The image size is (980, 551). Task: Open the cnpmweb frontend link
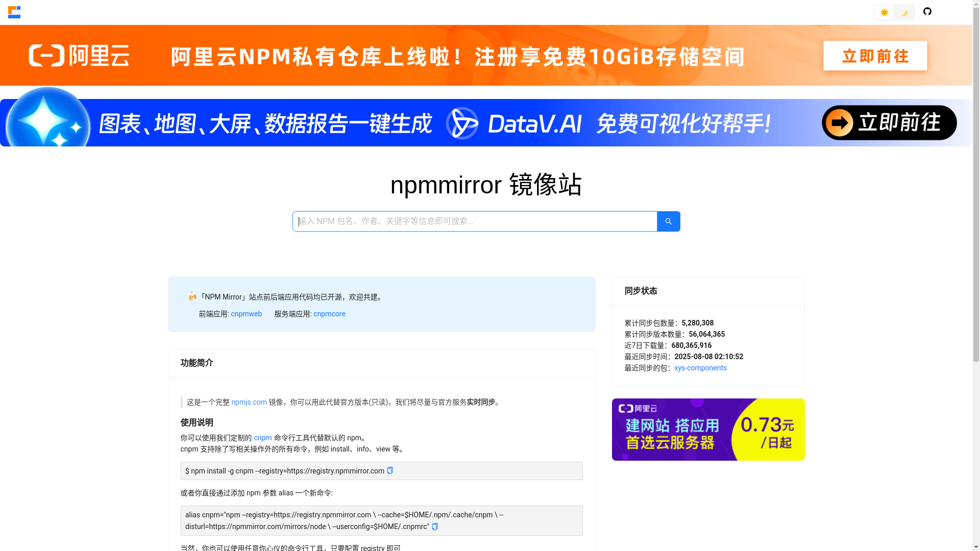pyautogui.click(x=246, y=314)
